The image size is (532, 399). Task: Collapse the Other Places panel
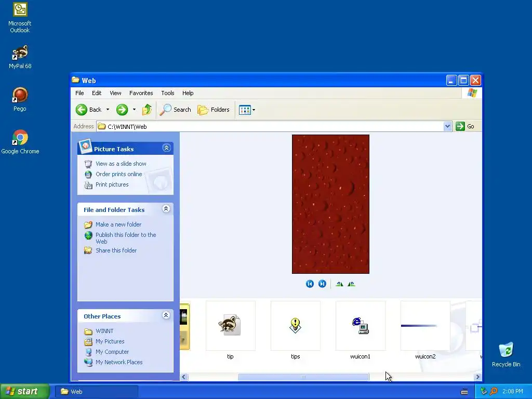(x=166, y=315)
